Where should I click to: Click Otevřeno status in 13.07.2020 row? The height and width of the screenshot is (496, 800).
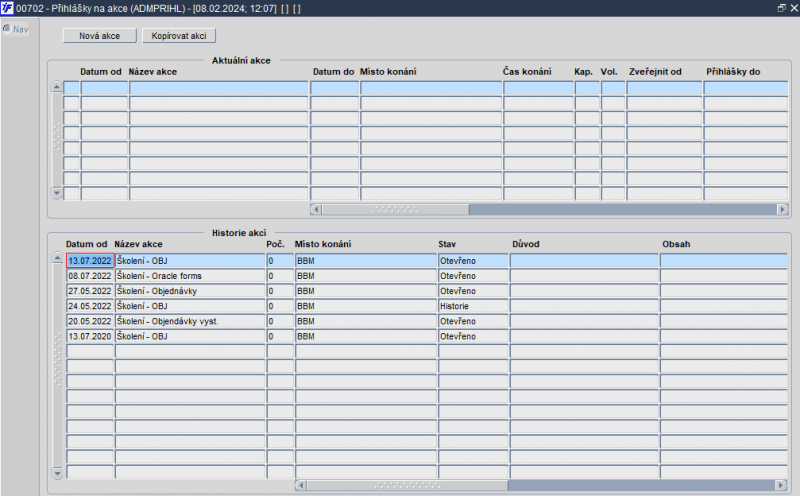click(x=473, y=336)
